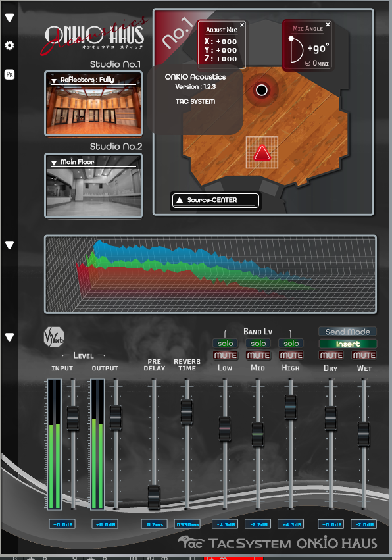Click the Mid band fader knob

click(257, 434)
